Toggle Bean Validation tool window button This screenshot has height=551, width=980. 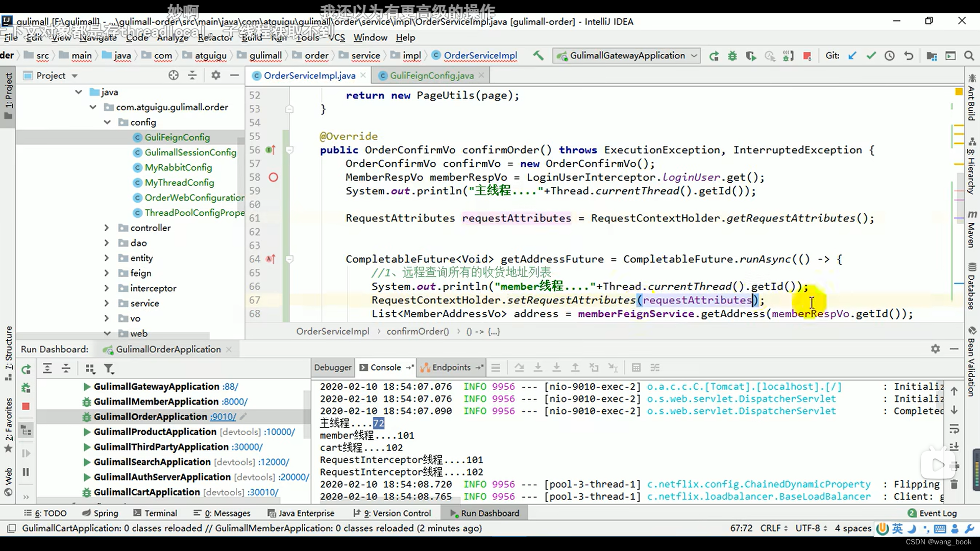[x=972, y=361]
